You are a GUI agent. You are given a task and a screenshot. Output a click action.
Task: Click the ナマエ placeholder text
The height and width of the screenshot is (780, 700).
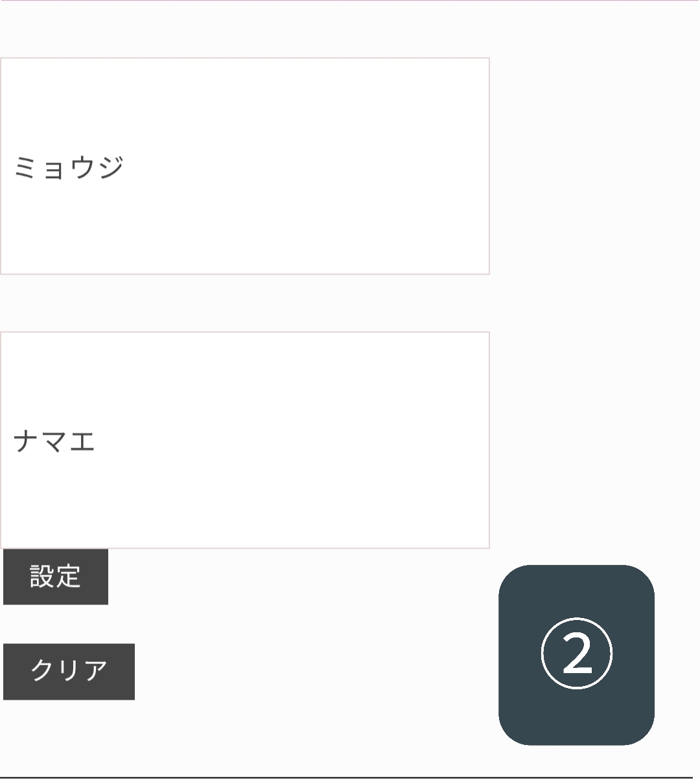[x=54, y=442]
